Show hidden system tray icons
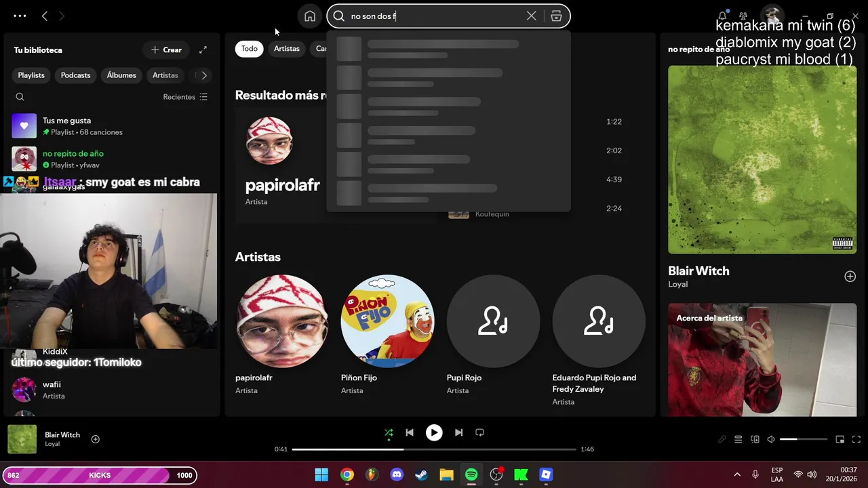 pos(737,474)
